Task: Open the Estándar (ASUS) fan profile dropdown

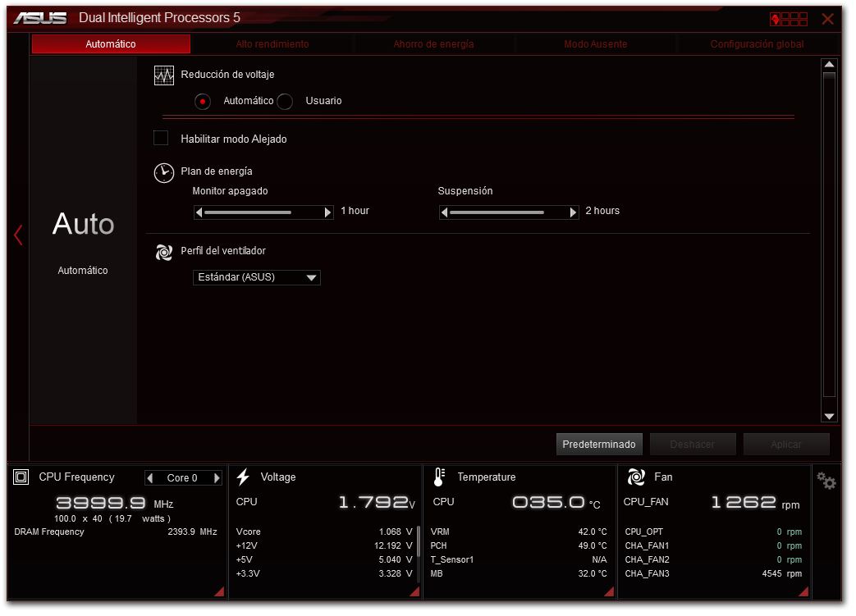Action: click(257, 278)
